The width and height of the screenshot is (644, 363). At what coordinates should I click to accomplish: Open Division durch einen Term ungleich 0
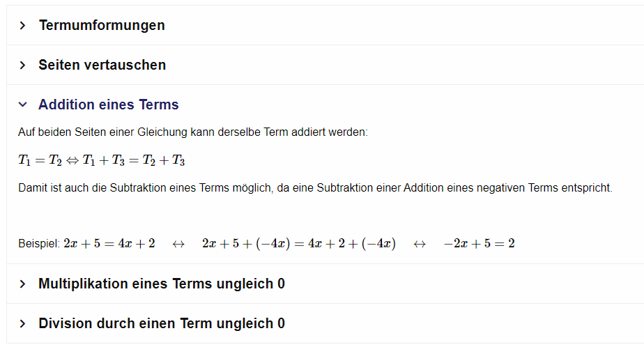tap(162, 323)
